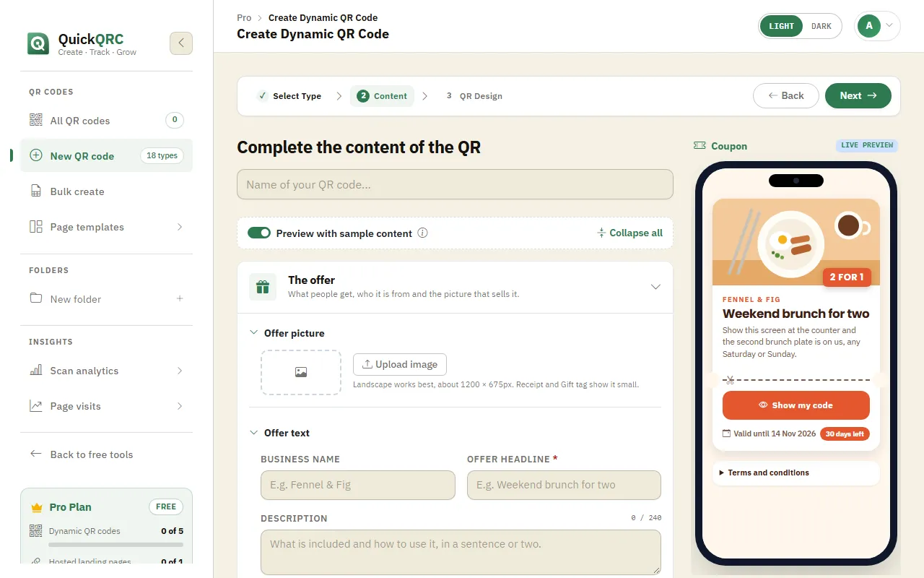Screen dimensions: 924x578
Task: Open Scan analytics in the sidebar
Action: 106,371
